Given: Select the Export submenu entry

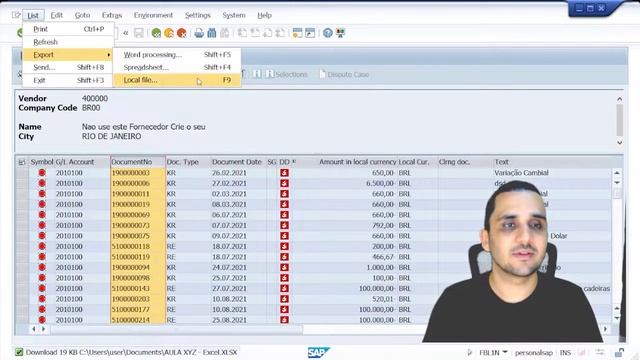Looking at the screenshot, I should pyautogui.click(x=68, y=55).
